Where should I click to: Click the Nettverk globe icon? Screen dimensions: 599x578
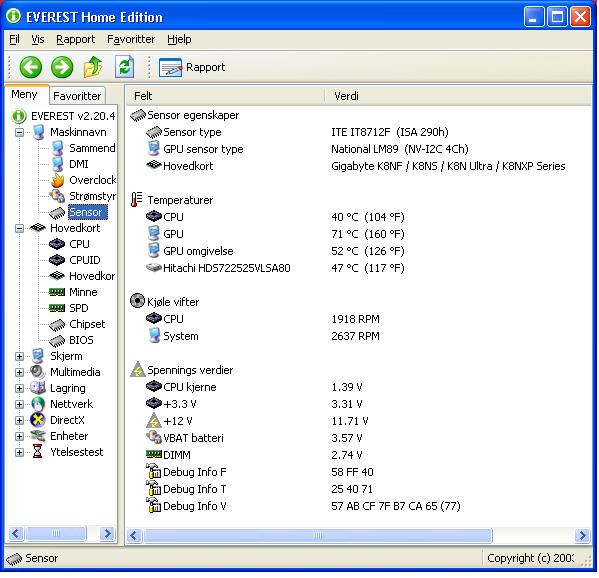[38, 404]
